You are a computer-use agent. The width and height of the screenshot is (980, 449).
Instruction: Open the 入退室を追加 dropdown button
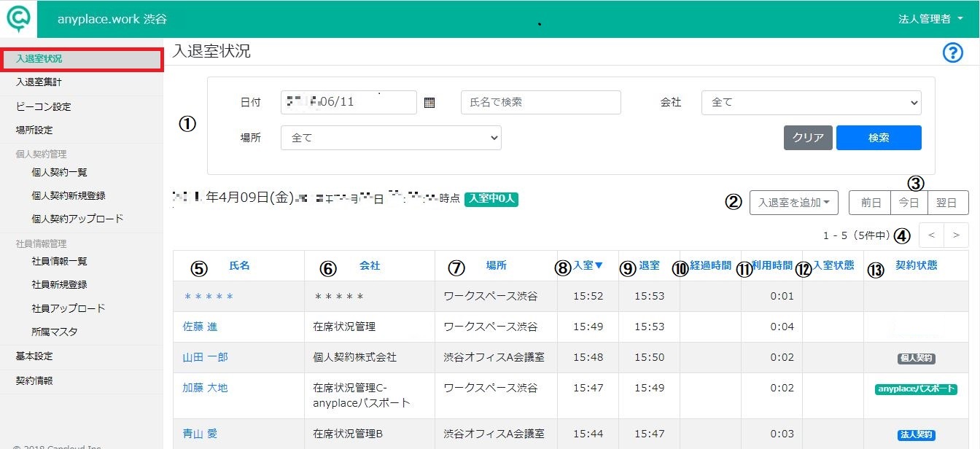(794, 203)
